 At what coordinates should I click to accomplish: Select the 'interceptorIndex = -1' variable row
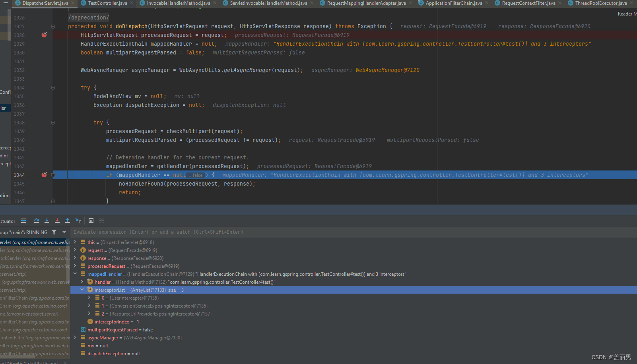click(353, 322)
